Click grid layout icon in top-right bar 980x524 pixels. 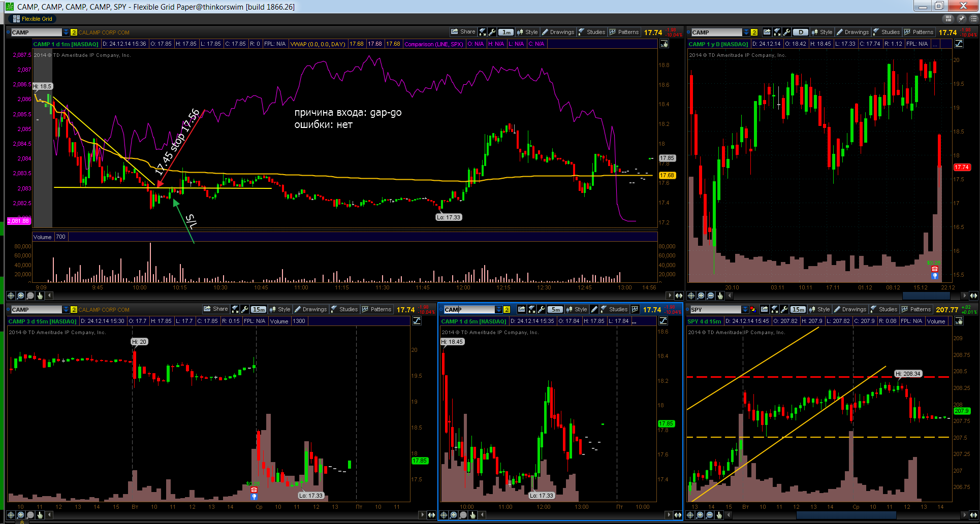coord(948,19)
